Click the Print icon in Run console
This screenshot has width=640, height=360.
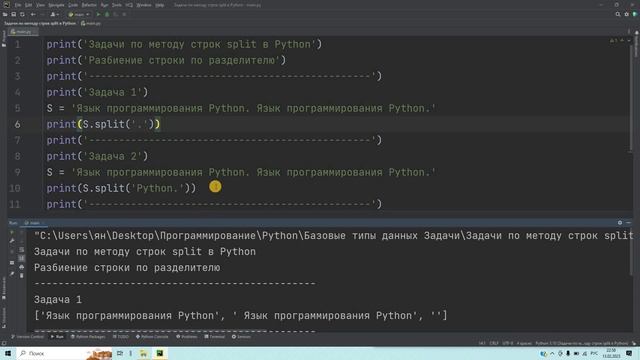point(22,267)
